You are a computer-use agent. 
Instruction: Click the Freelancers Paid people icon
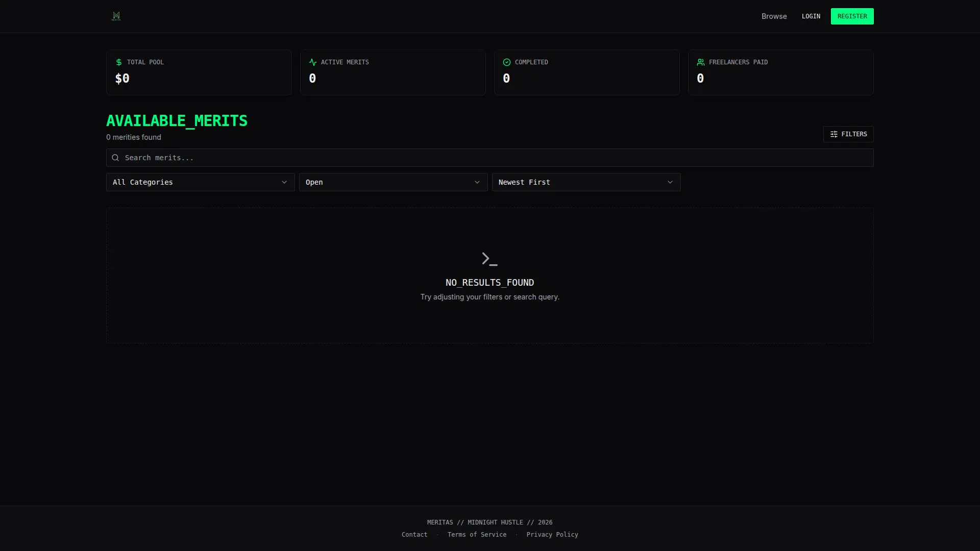click(701, 62)
